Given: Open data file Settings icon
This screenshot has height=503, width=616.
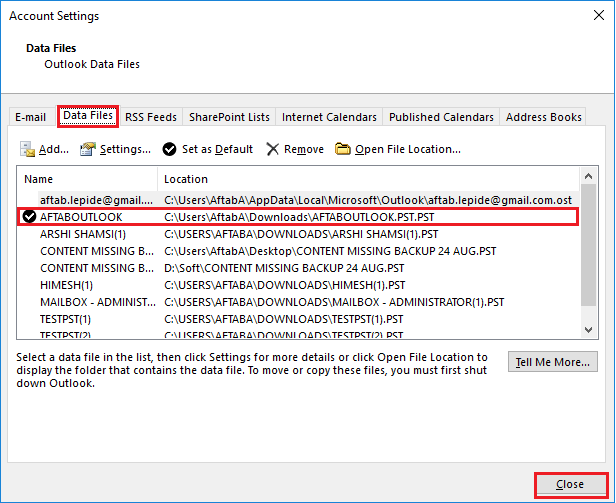Looking at the screenshot, I should (88, 149).
